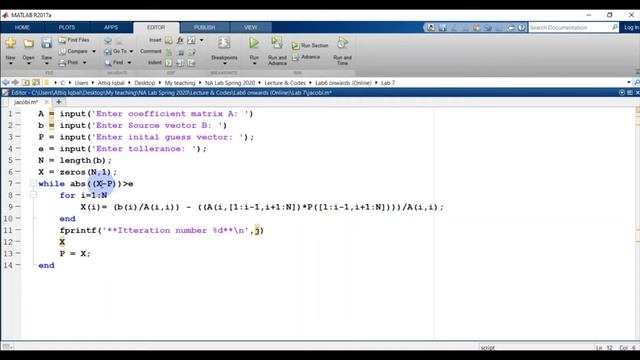
Task: Open the Insert group dropdown arrow
Action: pos(201,40)
